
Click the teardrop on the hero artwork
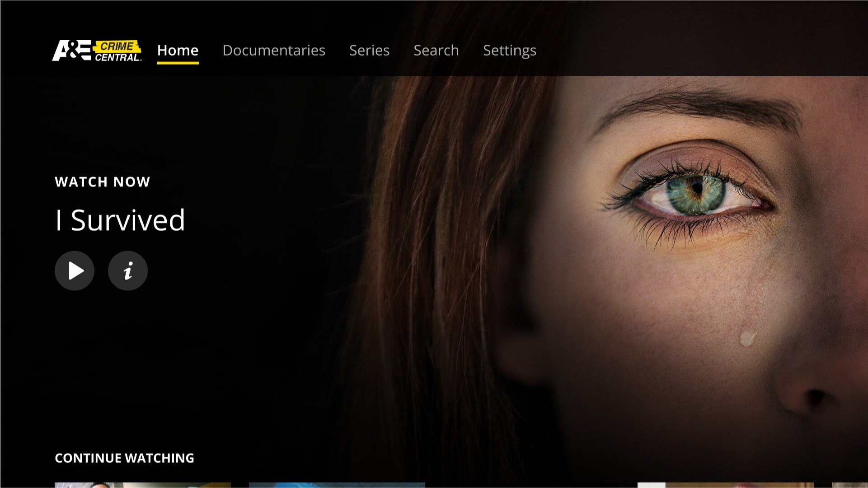746,338
